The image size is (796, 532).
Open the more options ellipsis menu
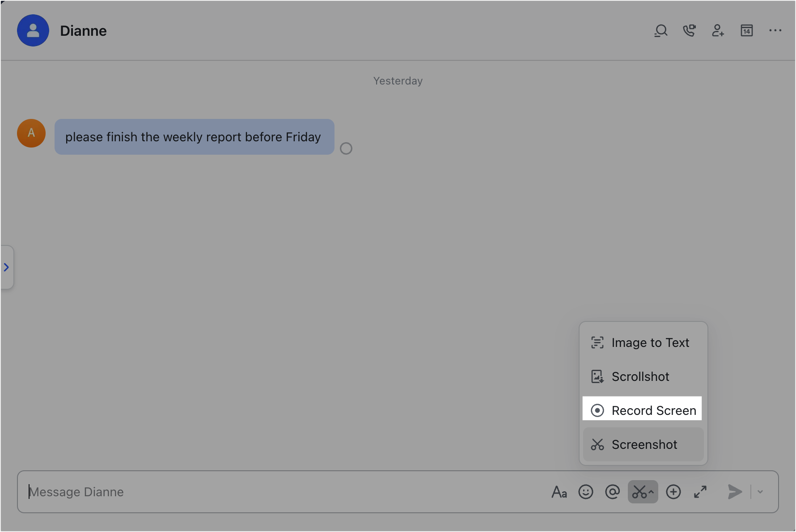[x=775, y=30]
